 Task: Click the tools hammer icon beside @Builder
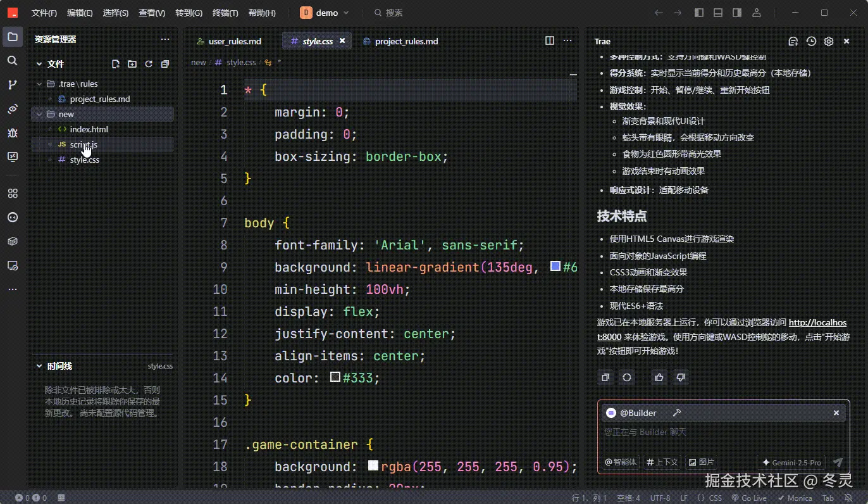point(676,413)
